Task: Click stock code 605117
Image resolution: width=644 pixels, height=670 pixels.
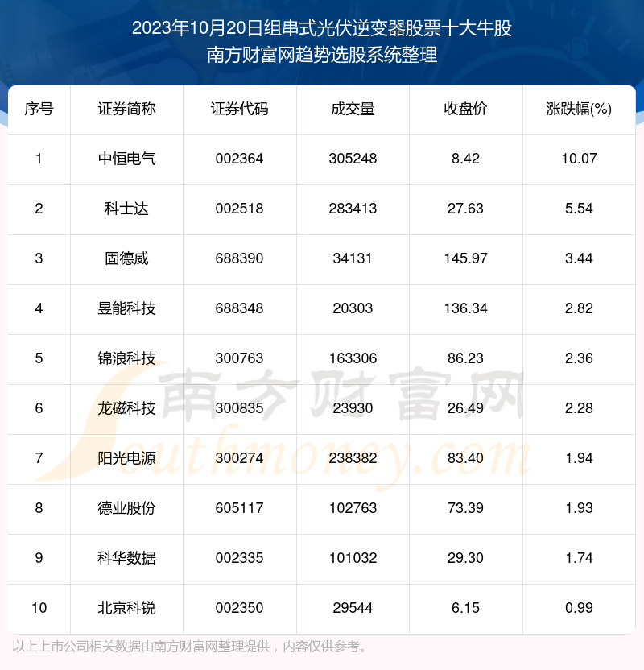Action: (x=240, y=508)
